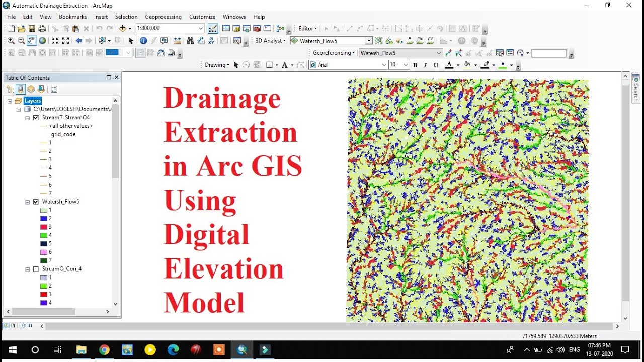Open a map document with Open icon
Image resolution: width=644 pixels, height=362 pixels.
(x=22, y=29)
